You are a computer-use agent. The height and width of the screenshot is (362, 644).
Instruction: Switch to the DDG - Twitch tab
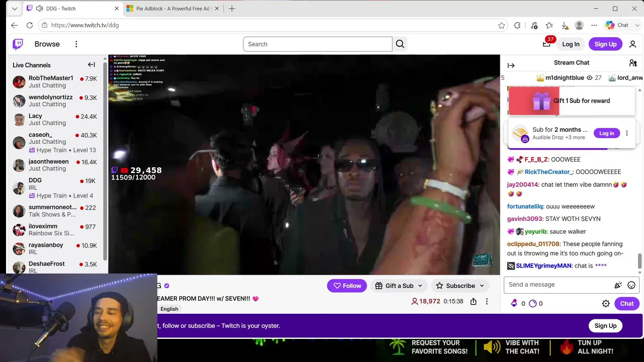click(x=72, y=9)
